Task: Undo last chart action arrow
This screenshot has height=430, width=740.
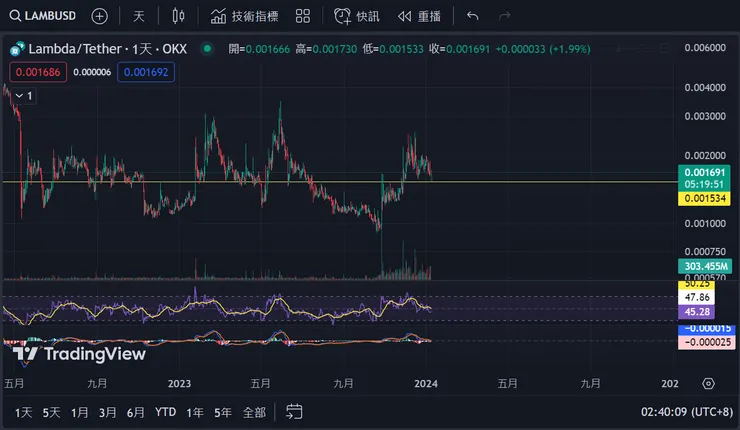Action: pyautogui.click(x=472, y=16)
